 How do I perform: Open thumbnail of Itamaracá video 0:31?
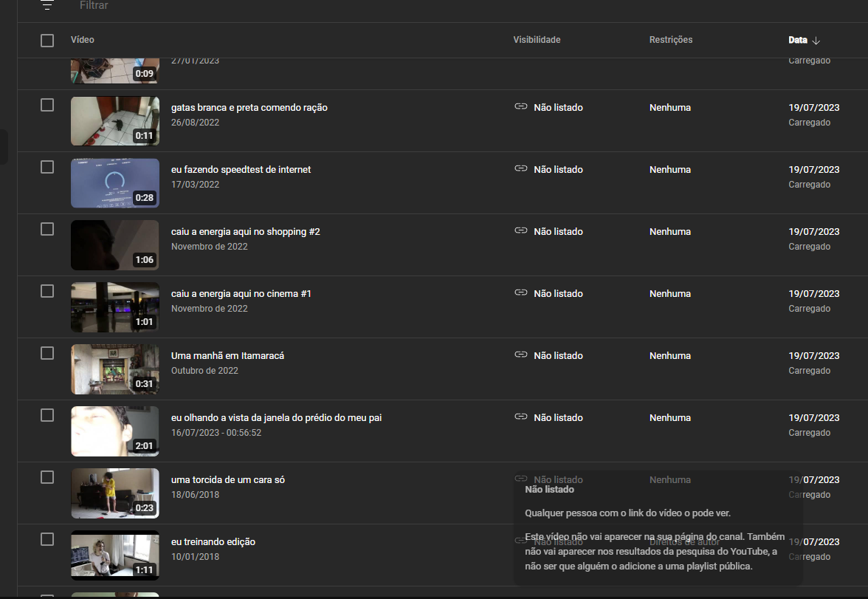pyautogui.click(x=115, y=369)
